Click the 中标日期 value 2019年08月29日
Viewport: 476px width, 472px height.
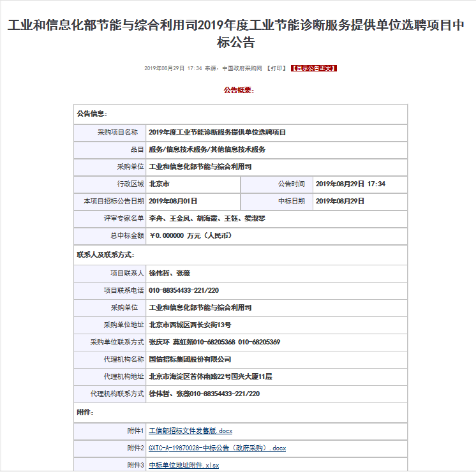click(x=340, y=202)
